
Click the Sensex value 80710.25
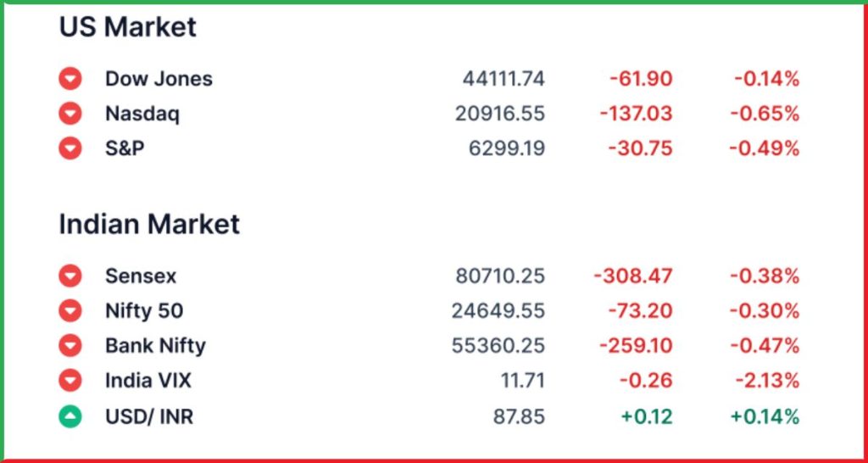[500, 276]
